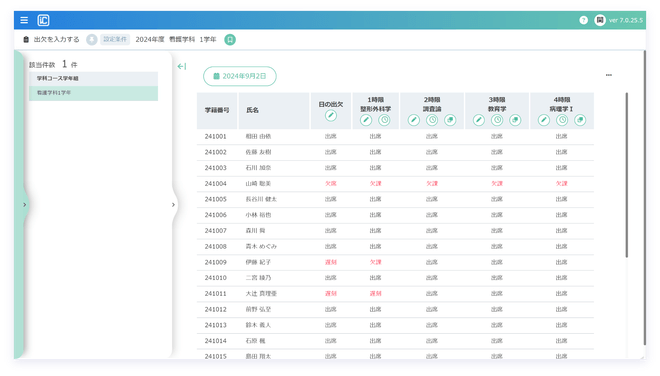Click student number 241007
660x376 pixels.
tap(216, 231)
